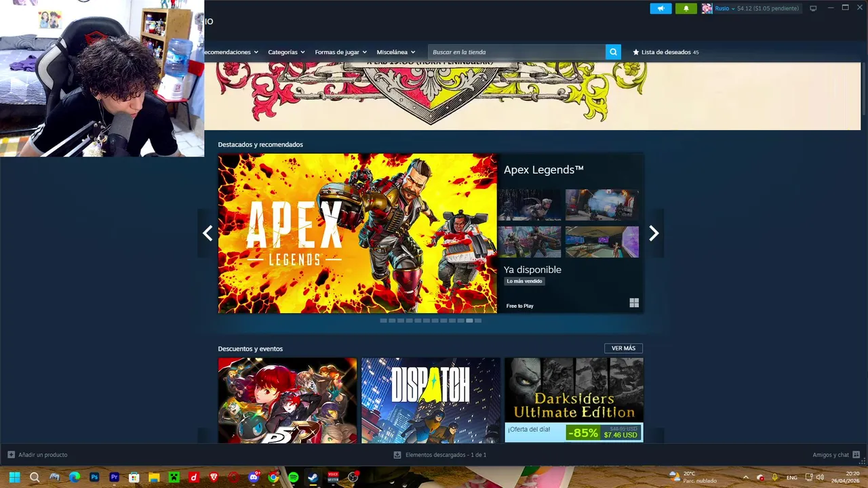Open Elementos descargados downloads status
The height and width of the screenshot is (488, 868).
(440, 455)
